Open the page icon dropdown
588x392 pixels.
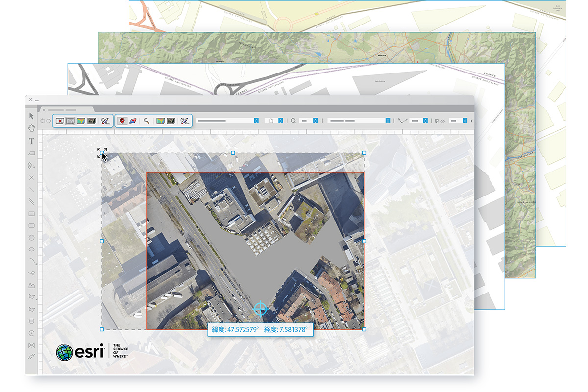coord(274,121)
